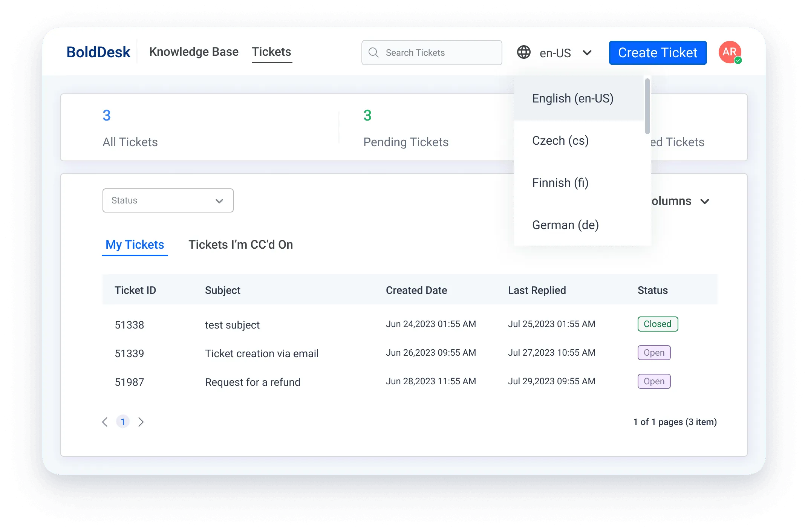Switch to the Tickets I'm CC'd On tab
The image size is (808, 532).
(x=241, y=244)
